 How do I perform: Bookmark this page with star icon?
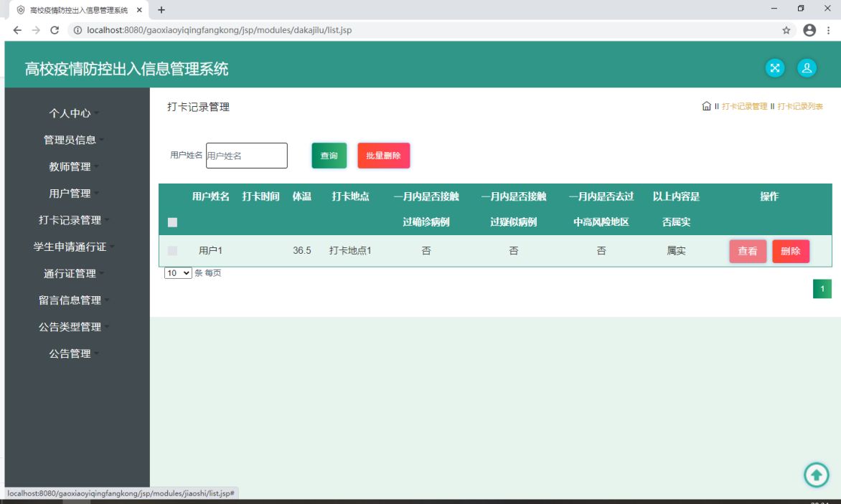click(x=786, y=30)
